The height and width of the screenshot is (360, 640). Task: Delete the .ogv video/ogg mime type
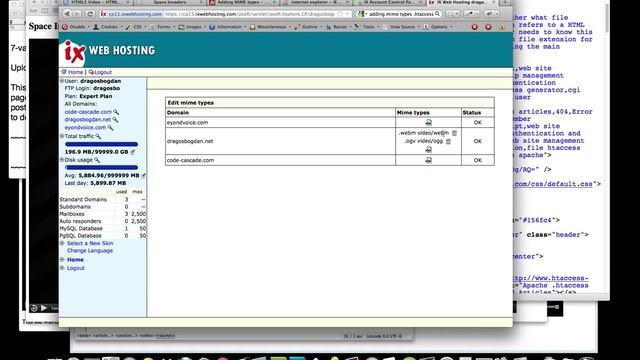[x=448, y=141]
